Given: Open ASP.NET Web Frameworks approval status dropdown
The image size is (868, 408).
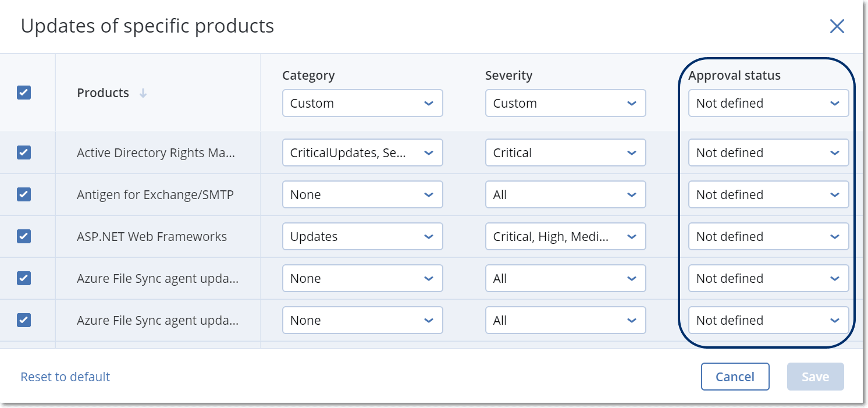Looking at the screenshot, I should [768, 236].
